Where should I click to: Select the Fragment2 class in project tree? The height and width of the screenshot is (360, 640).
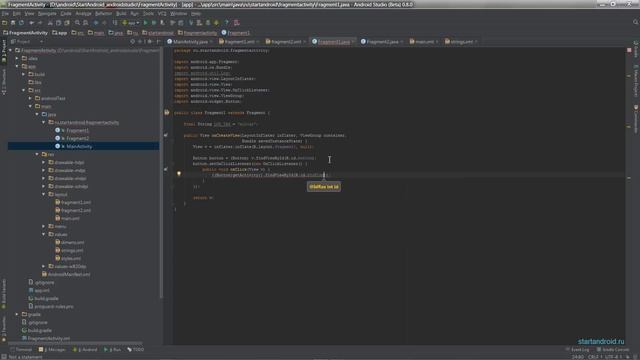pos(77,138)
